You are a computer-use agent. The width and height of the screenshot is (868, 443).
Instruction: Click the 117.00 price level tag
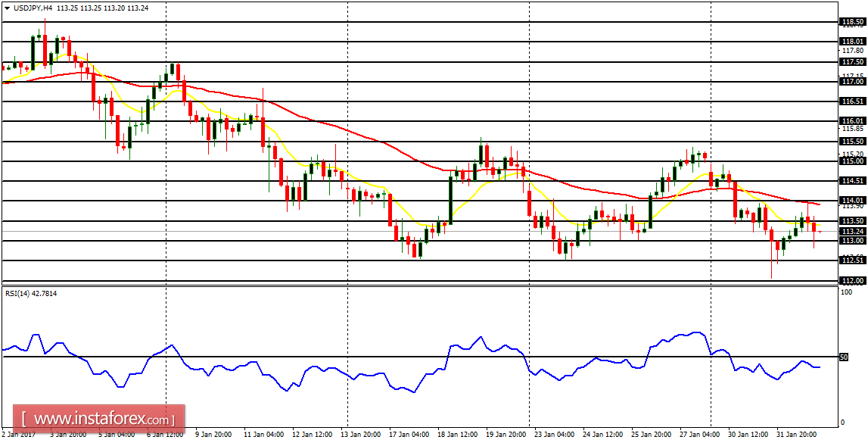[x=854, y=82]
